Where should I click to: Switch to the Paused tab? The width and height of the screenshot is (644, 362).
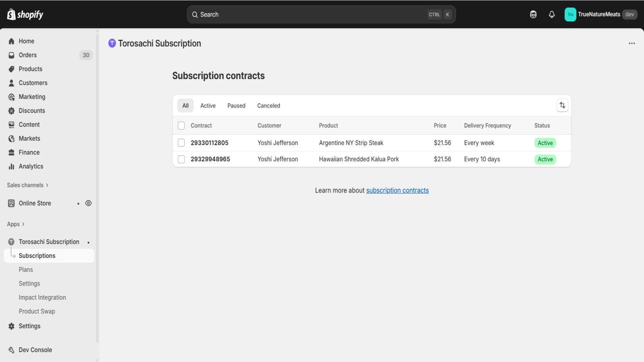tap(236, 105)
